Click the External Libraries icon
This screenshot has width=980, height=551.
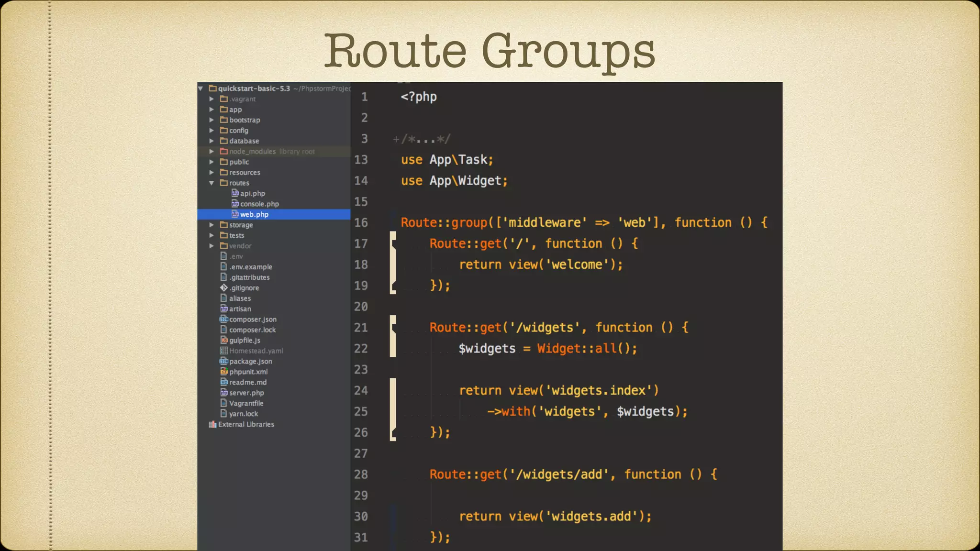click(212, 424)
